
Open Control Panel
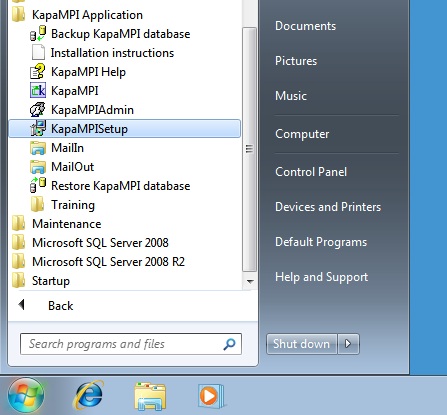[311, 172]
